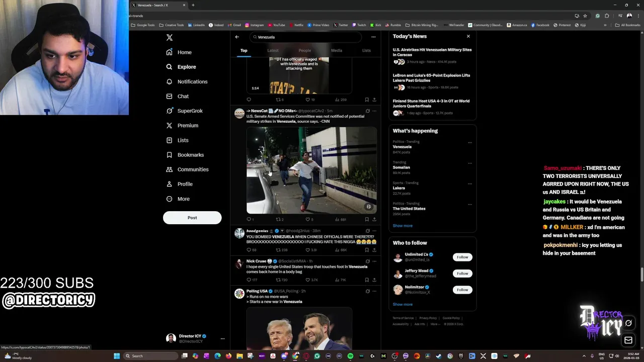Follow Nolimitzor
This screenshot has height=362, width=644.
pos(462,290)
